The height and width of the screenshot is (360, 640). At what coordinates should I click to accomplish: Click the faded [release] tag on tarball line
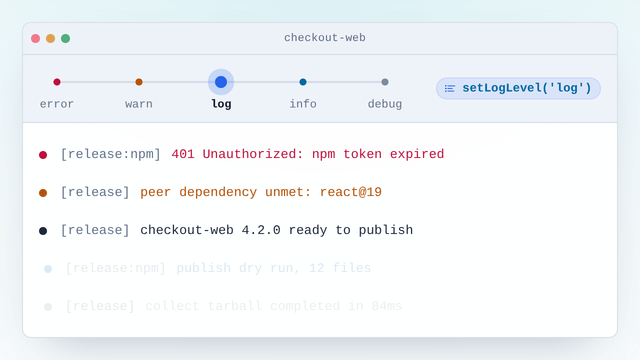pyautogui.click(x=100, y=306)
